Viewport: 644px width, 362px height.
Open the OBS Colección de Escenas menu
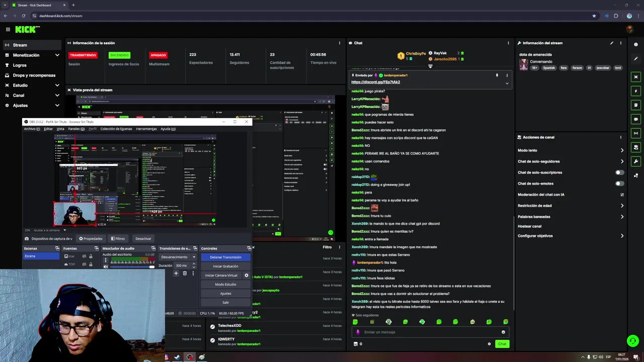tap(116, 129)
